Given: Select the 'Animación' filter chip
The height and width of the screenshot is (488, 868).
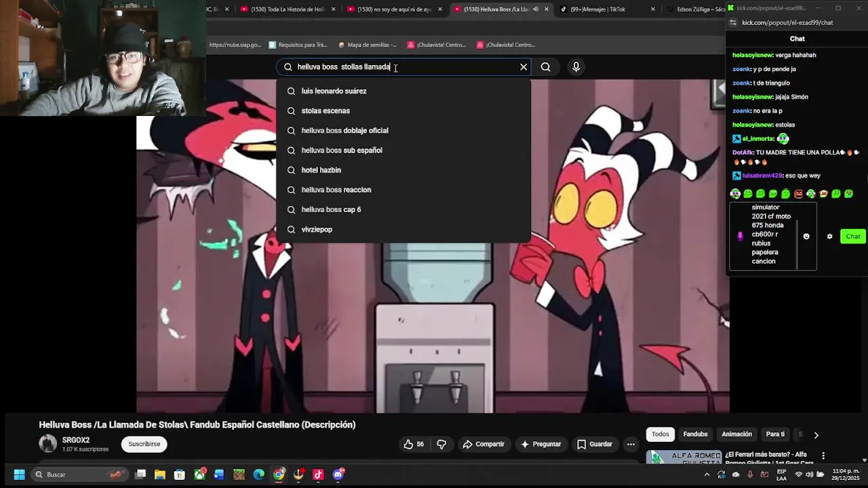Looking at the screenshot, I should (736, 434).
